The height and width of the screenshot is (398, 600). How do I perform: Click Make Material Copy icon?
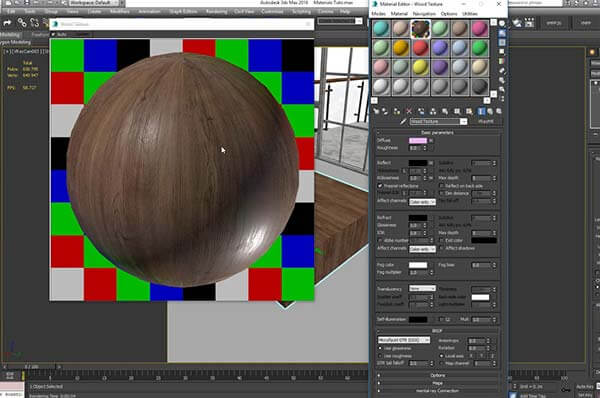pos(421,111)
